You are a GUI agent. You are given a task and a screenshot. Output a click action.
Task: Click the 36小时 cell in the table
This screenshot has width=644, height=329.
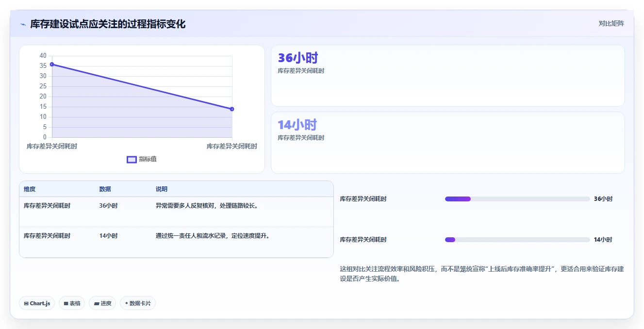pyautogui.click(x=108, y=206)
